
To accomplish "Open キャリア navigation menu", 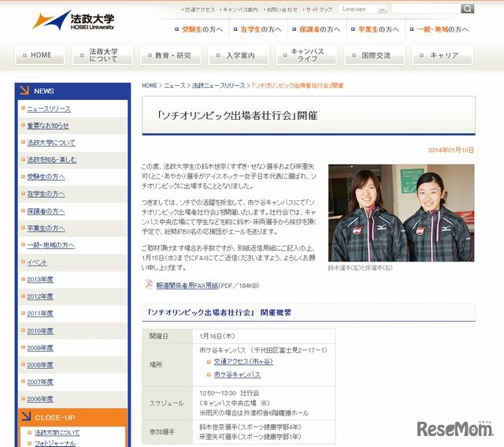I will coord(443,55).
